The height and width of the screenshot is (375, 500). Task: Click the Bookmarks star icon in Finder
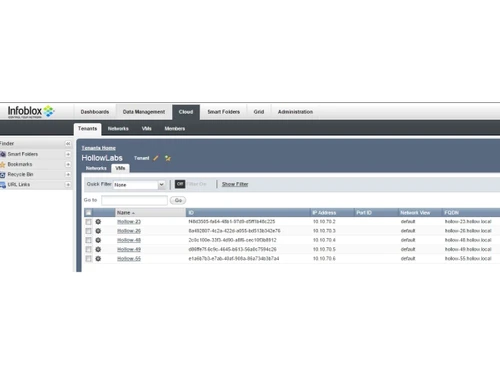click(3, 164)
